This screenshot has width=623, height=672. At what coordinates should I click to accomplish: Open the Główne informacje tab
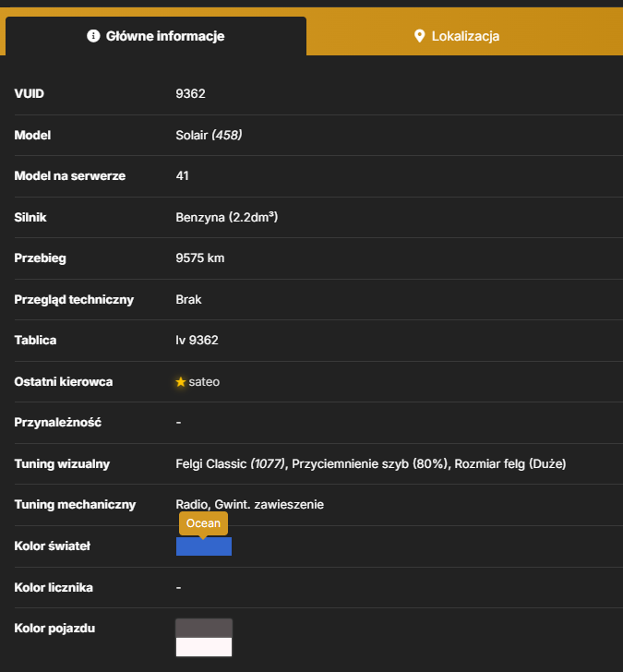pyautogui.click(x=156, y=36)
